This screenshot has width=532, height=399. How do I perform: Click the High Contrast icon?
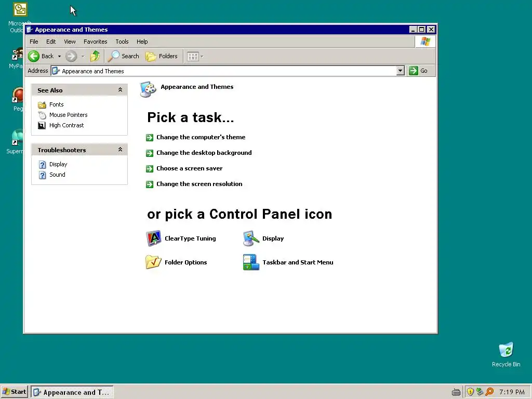(42, 126)
